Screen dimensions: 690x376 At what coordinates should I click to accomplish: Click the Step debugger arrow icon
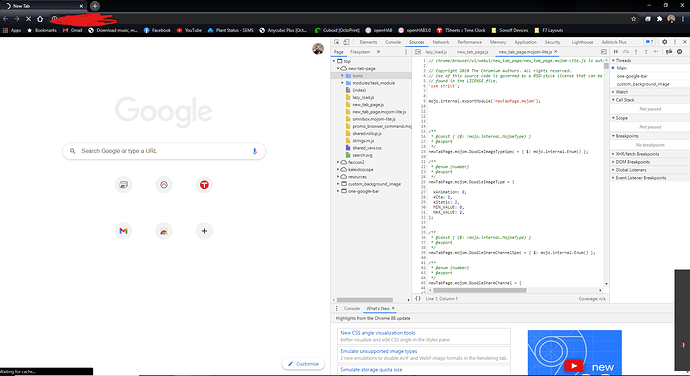tap(656, 52)
